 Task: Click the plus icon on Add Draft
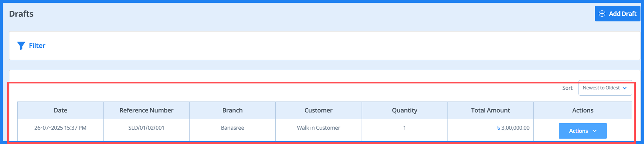[603, 14]
